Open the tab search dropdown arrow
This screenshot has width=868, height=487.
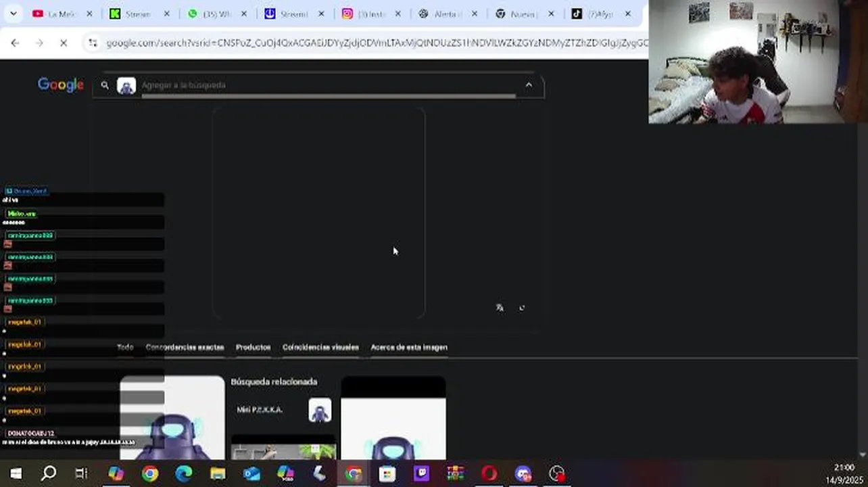[x=14, y=14]
